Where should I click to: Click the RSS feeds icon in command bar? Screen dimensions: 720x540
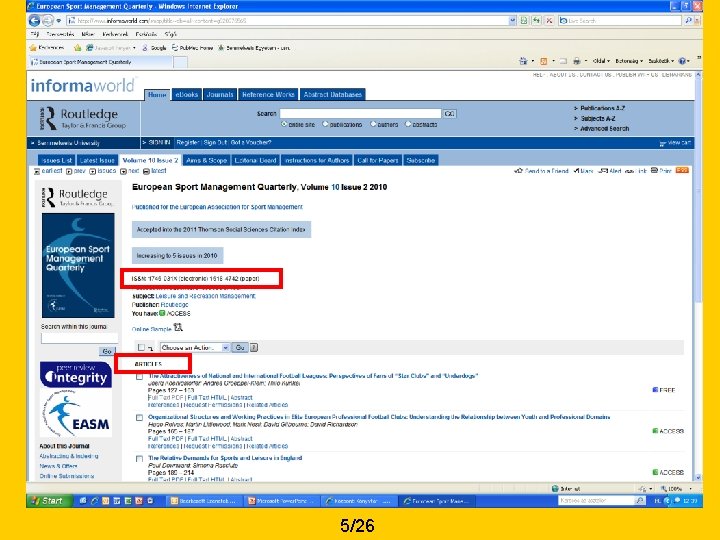pos(544,61)
